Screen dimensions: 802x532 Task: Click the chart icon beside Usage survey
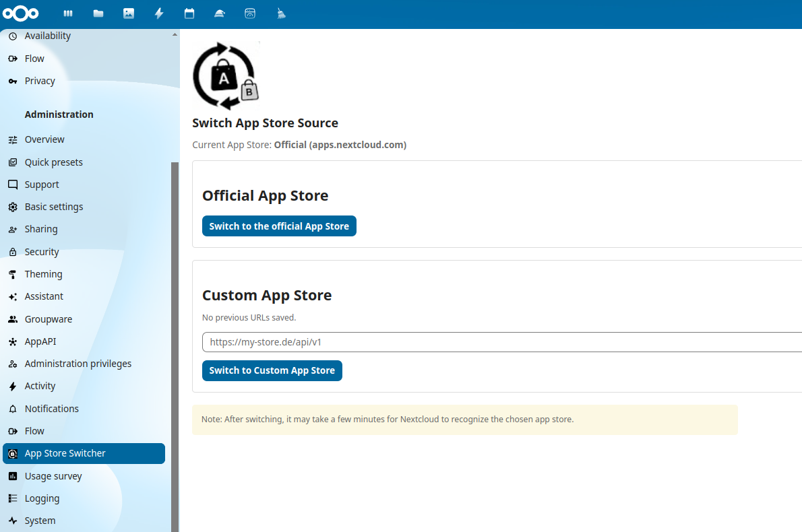[13, 476]
